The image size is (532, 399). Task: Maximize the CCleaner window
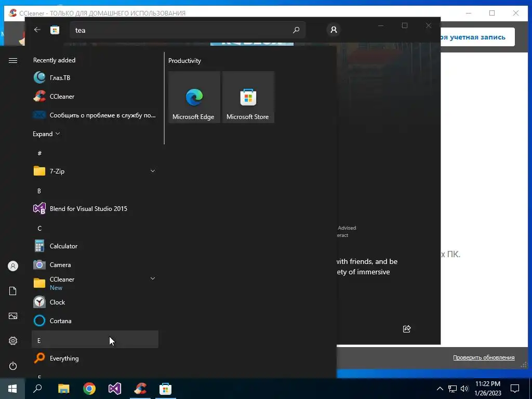(x=492, y=13)
